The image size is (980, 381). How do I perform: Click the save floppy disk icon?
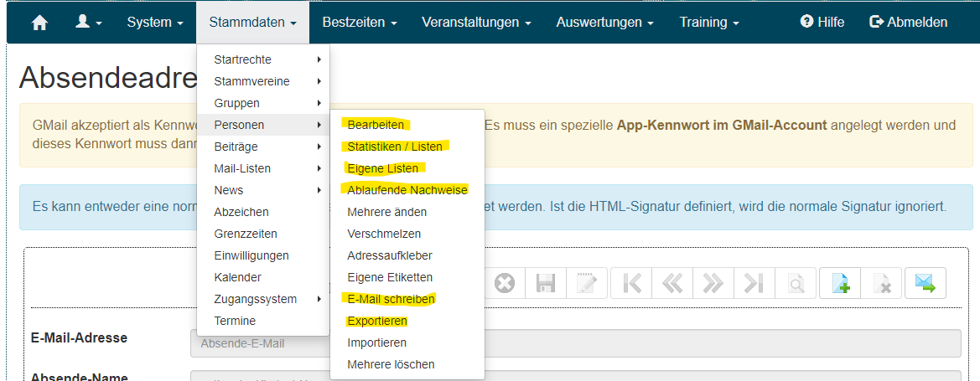pyautogui.click(x=546, y=284)
